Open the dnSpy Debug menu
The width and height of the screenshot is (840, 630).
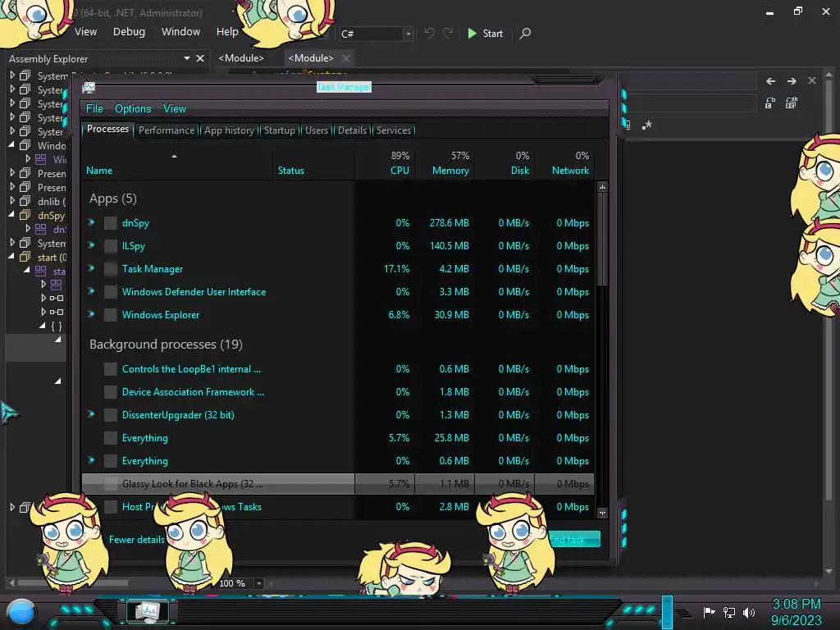point(129,32)
